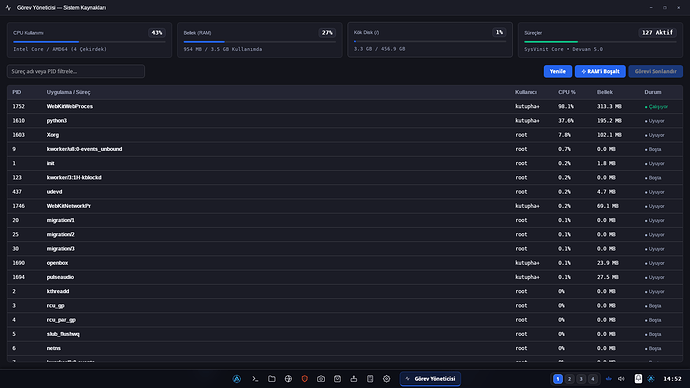Click the Görevi Sonlandır button
The image size is (690, 388).
pos(655,71)
